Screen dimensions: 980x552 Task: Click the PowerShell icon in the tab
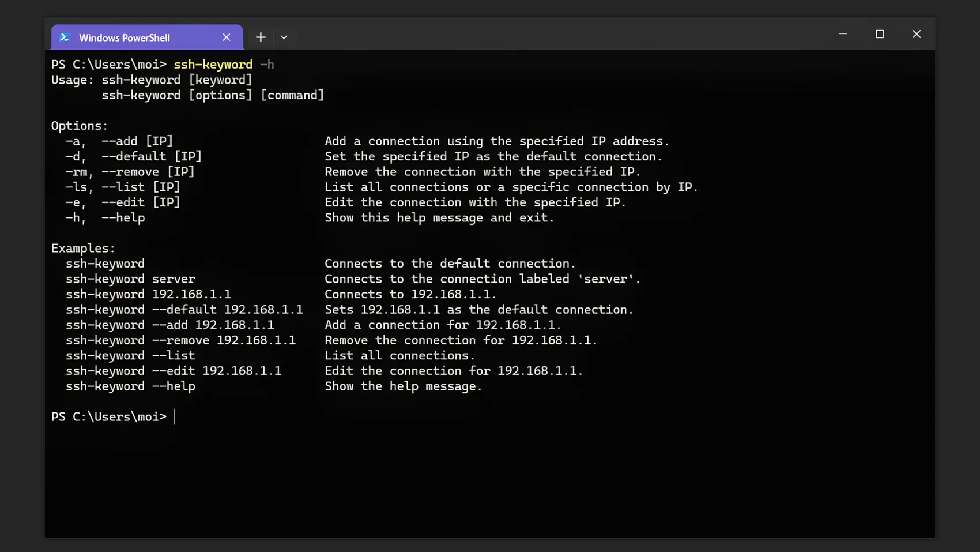pos(65,37)
